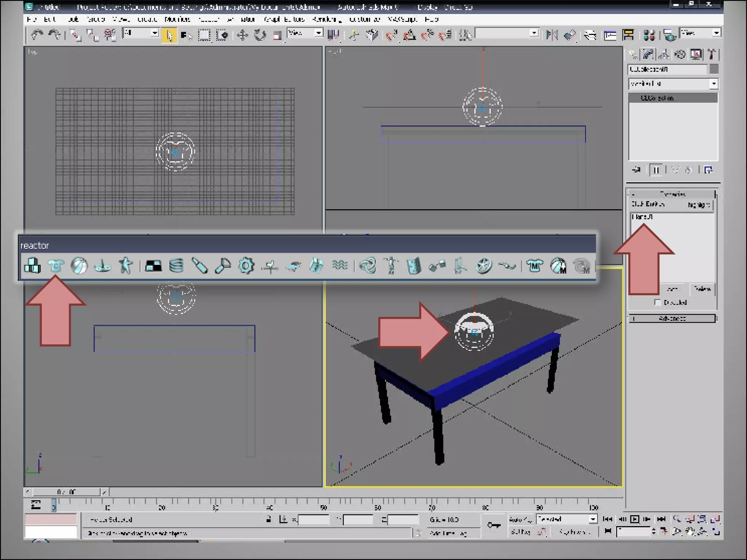Open the Modifier List dropdown

(x=673, y=84)
